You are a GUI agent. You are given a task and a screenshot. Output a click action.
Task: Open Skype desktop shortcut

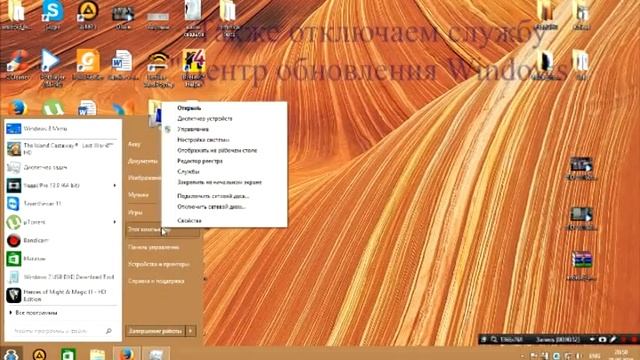click(x=53, y=14)
